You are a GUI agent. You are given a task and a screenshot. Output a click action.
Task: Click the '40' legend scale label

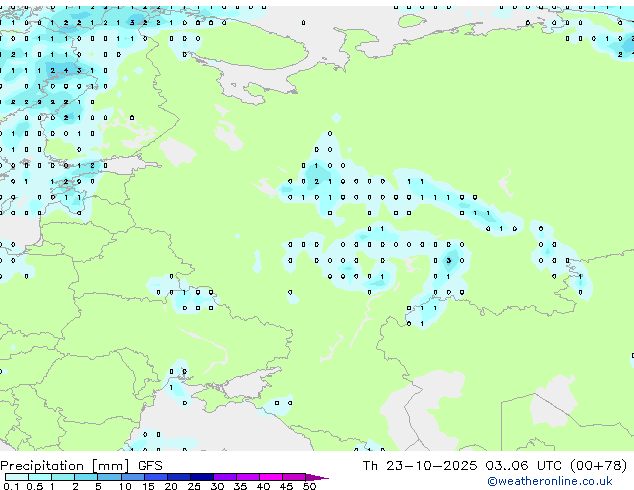[x=264, y=486]
